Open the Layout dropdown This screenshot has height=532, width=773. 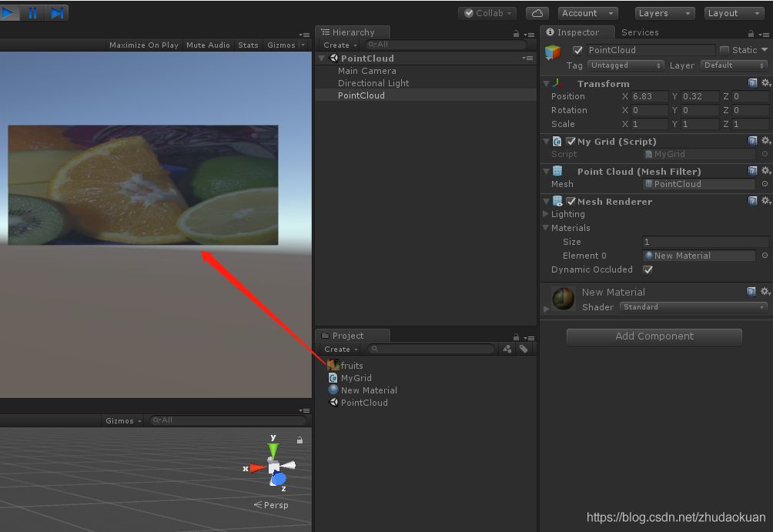(735, 13)
